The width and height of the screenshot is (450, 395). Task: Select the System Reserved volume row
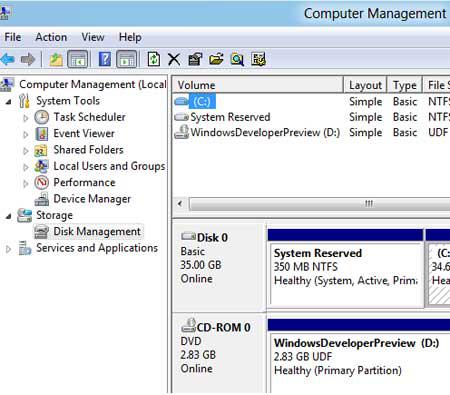pos(311,117)
